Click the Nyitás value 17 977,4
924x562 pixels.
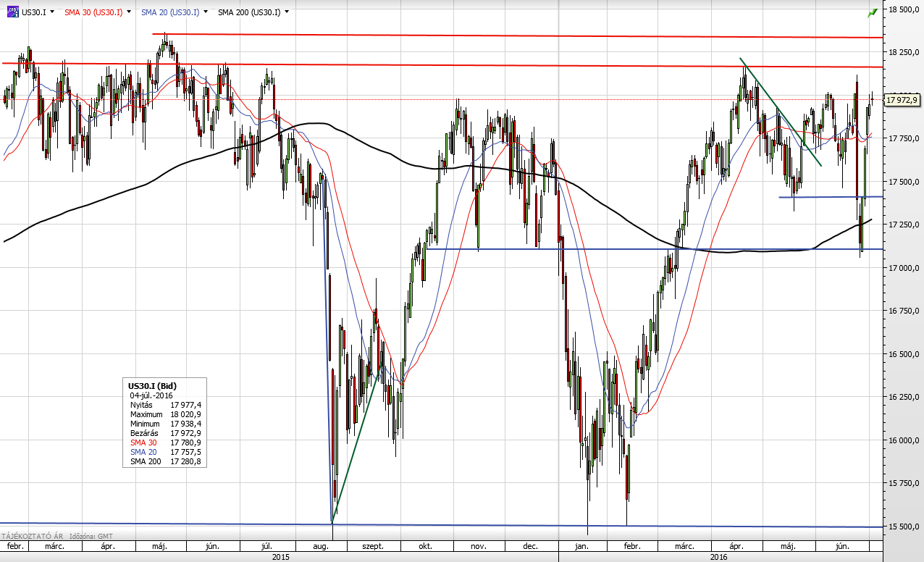click(186, 405)
